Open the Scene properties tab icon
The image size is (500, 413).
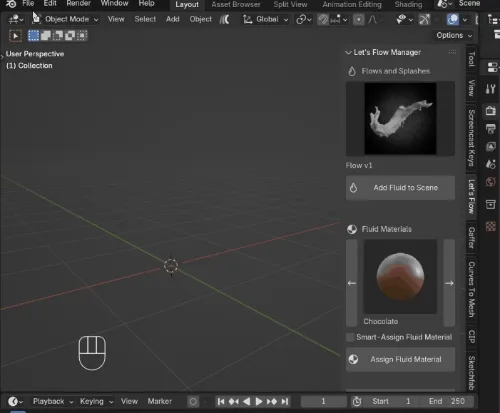click(490, 164)
